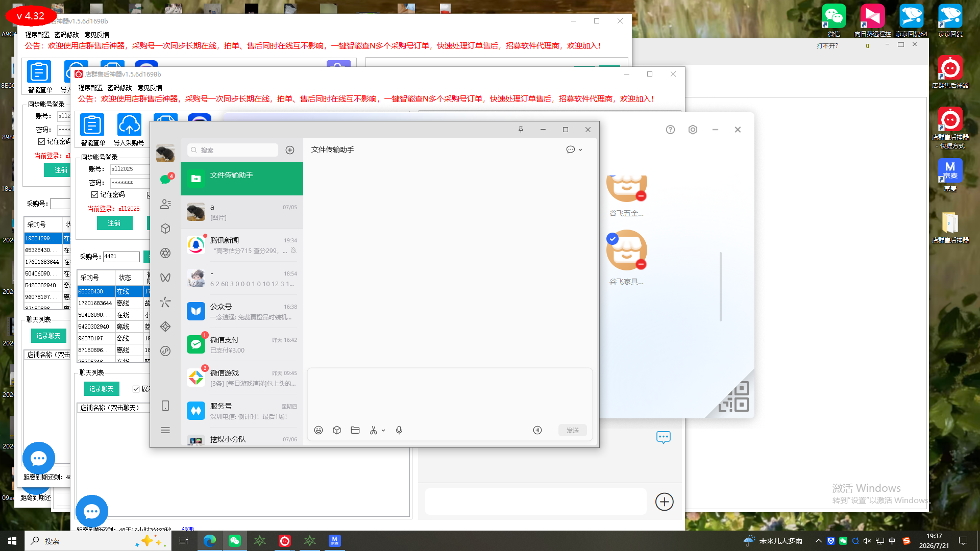Open the diamond Search icon in WeChat sidebar
The image size is (980, 551).
165,327
